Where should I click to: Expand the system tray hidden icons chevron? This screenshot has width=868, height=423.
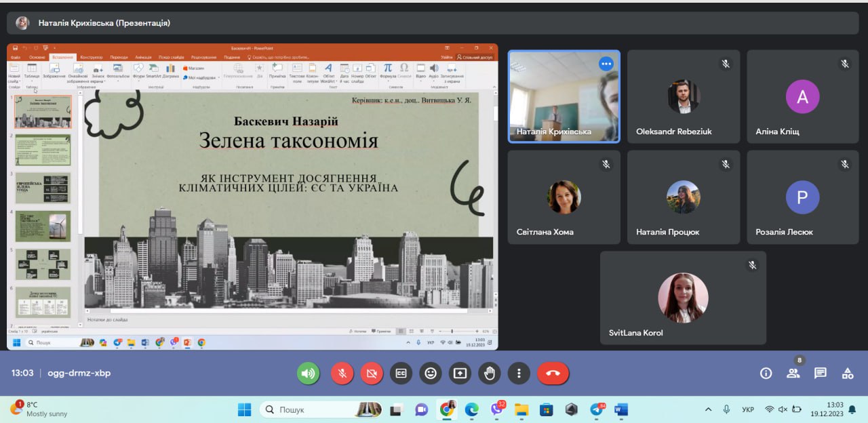tap(709, 409)
